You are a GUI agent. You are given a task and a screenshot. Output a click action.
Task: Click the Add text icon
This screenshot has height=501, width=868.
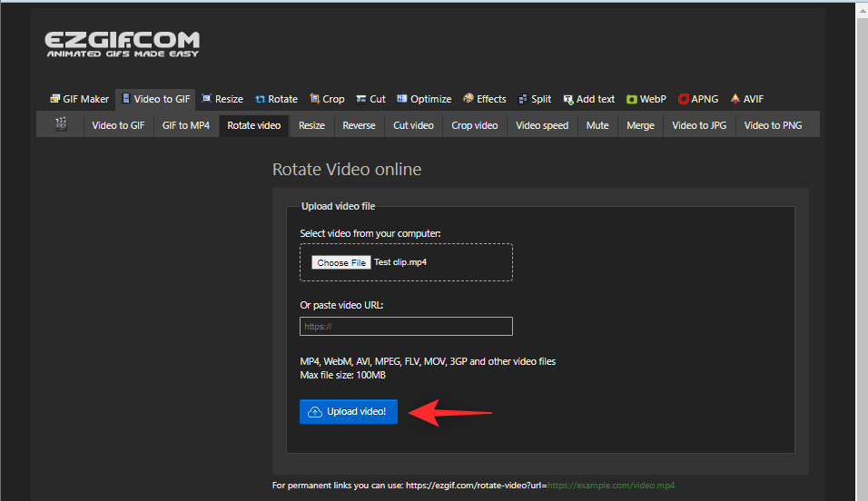pyautogui.click(x=568, y=99)
